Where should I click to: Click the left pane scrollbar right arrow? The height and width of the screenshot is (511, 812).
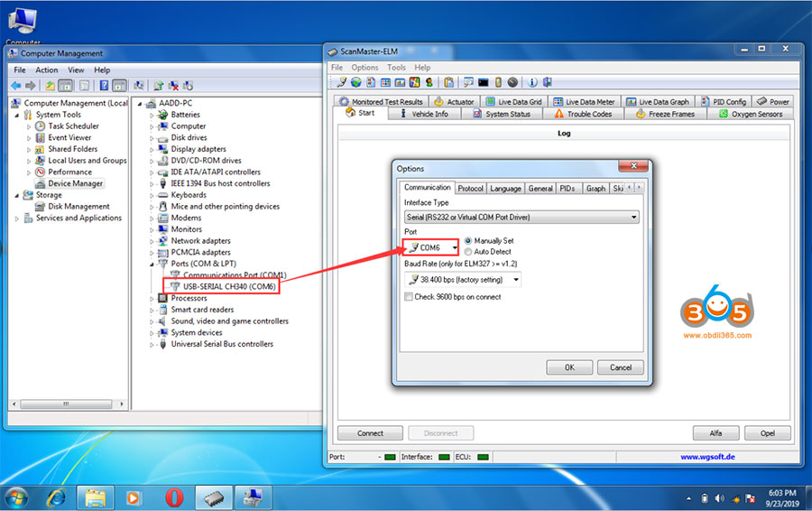pos(122,404)
